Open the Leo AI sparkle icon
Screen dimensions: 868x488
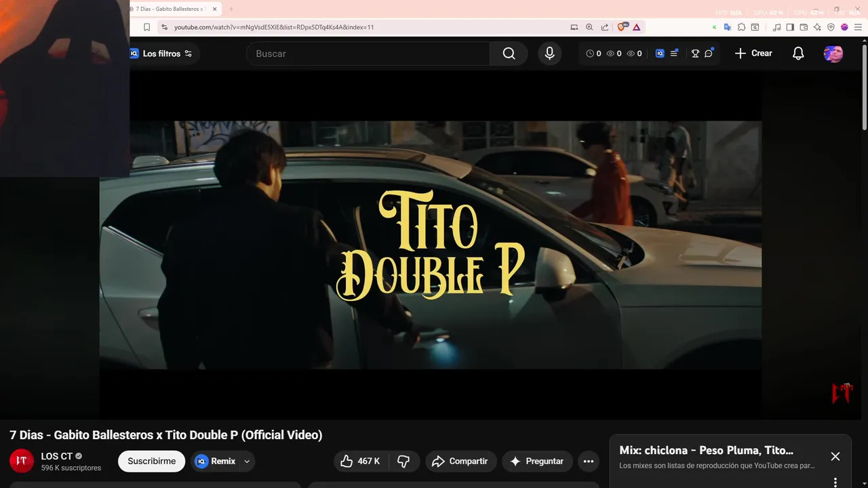pyautogui.click(x=817, y=27)
